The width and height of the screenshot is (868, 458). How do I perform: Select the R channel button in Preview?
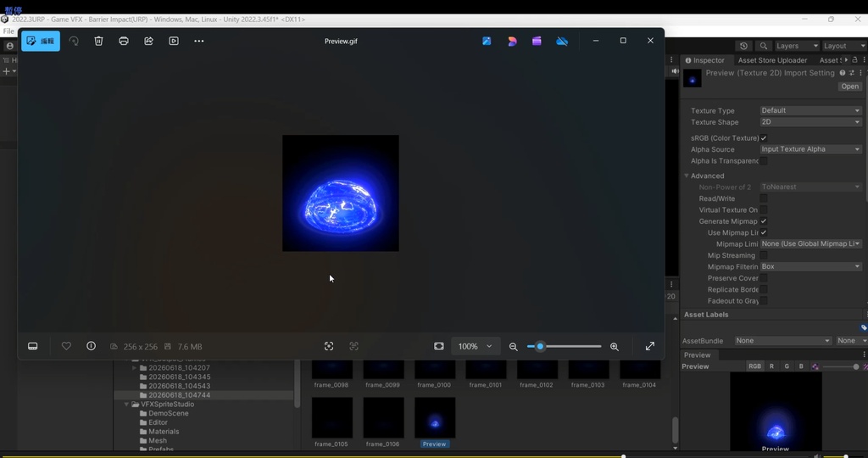(771, 366)
